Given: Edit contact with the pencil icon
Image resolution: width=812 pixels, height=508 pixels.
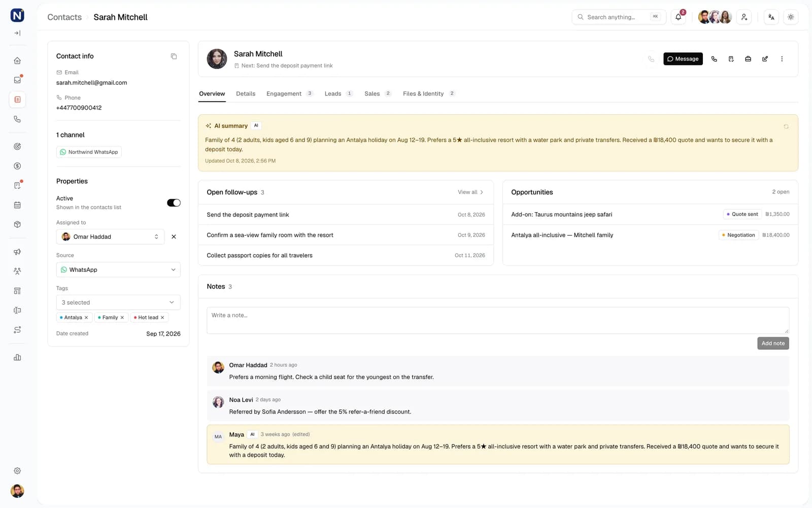Looking at the screenshot, I should pos(765,59).
